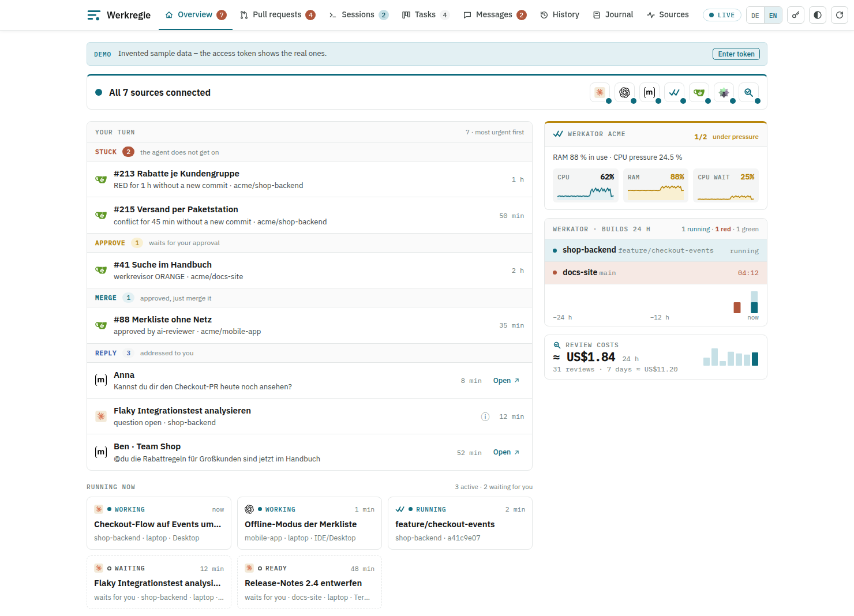Screen dimensions: 854x616
Task: Click the Werkregie logo icon
Action: (x=93, y=15)
